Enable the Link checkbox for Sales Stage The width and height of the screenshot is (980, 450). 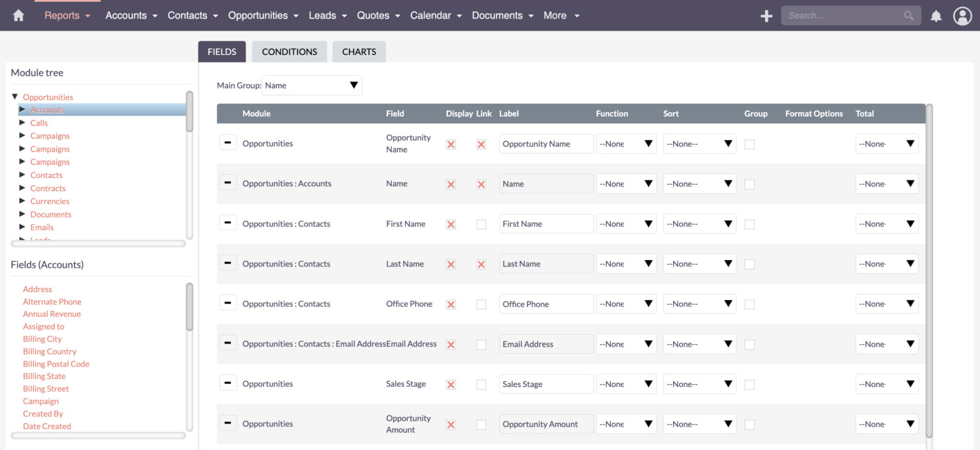481,384
